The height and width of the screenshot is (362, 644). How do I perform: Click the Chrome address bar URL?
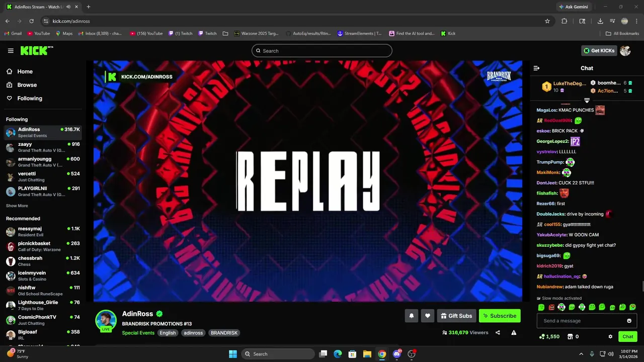tap(71, 21)
